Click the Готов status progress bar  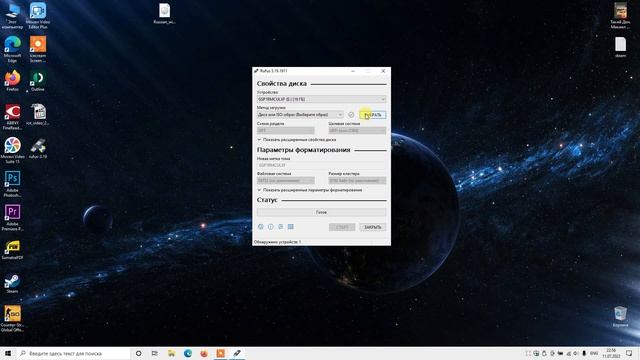pos(322,212)
